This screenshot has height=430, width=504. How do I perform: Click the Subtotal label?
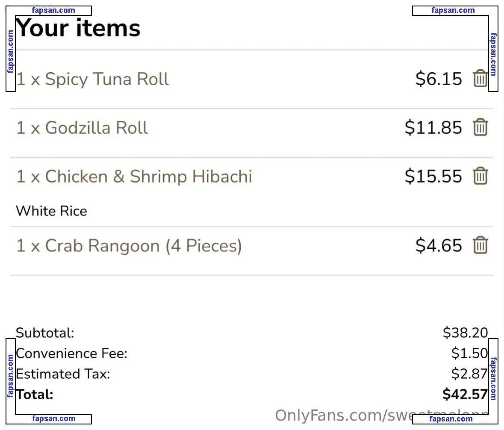[x=45, y=333]
